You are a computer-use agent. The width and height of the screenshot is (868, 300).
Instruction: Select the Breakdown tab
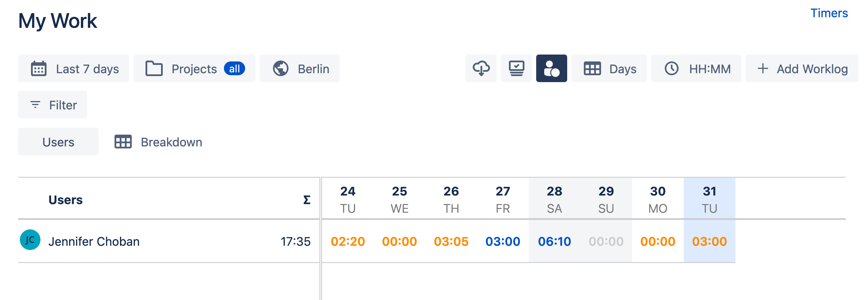[158, 142]
